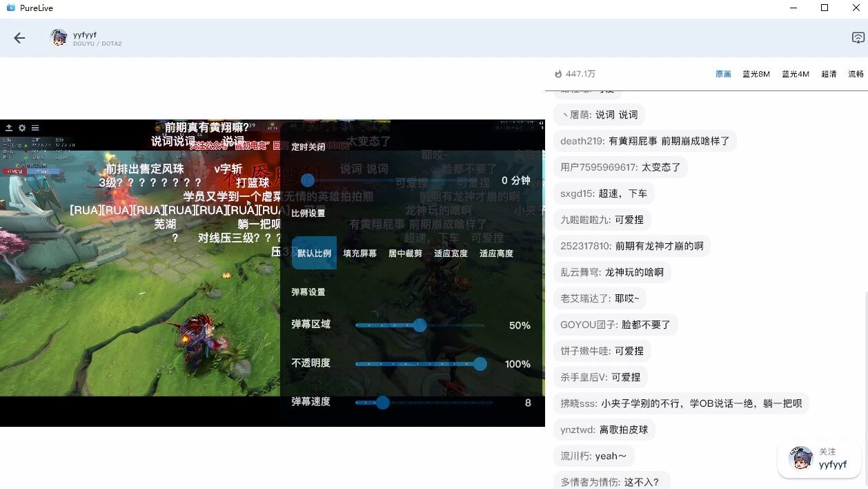The height and width of the screenshot is (489, 868).
Task: Switch quality to 蓝光4M
Action: (796, 74)
